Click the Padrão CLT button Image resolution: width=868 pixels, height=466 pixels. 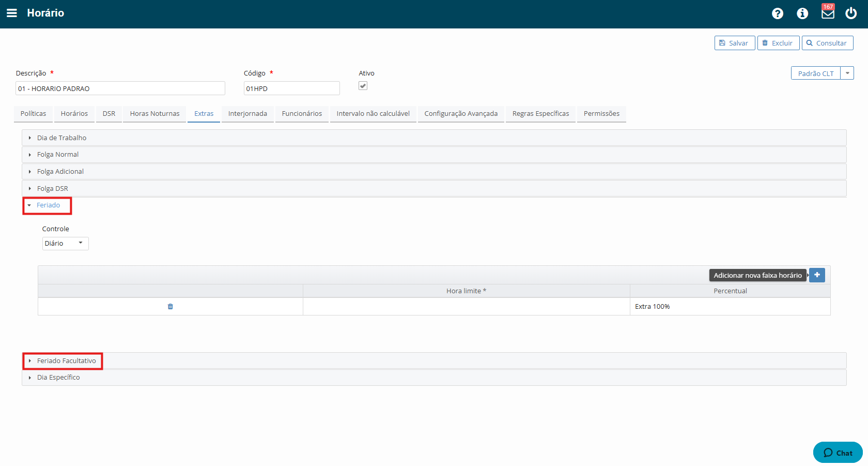[816, 73]
